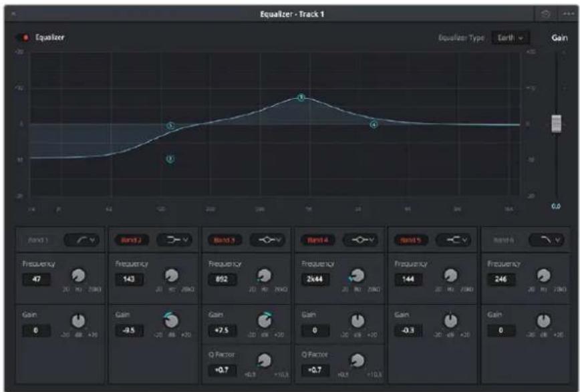Click the 0.0 gain readout under the fader
The width and height of the screenshot is (580, 392).
(555, 206)
